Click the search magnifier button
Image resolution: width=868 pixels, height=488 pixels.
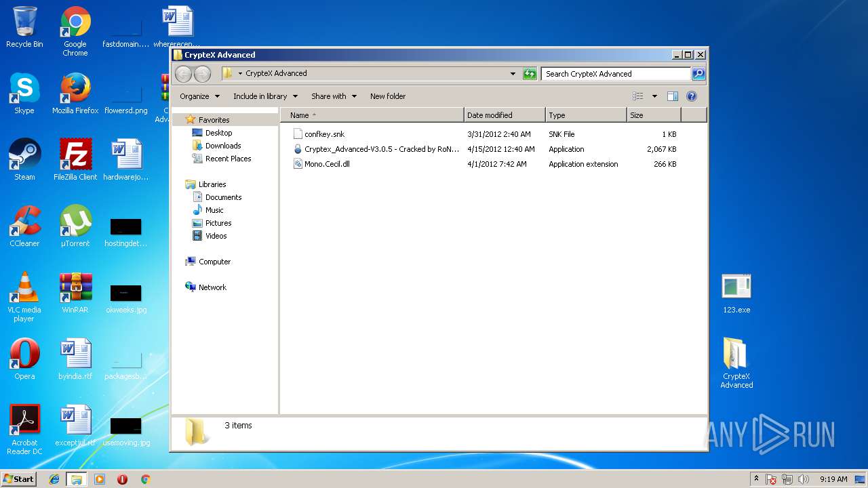click(698, 74)
